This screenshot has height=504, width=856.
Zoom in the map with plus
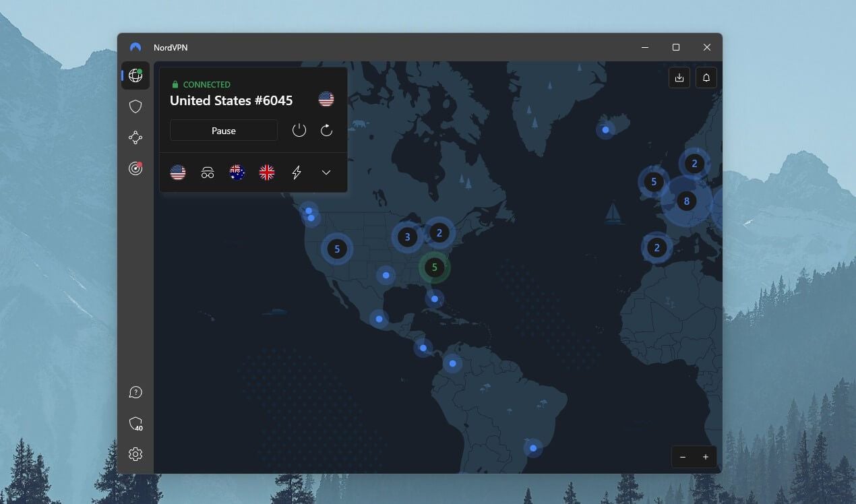click(706, 457)
